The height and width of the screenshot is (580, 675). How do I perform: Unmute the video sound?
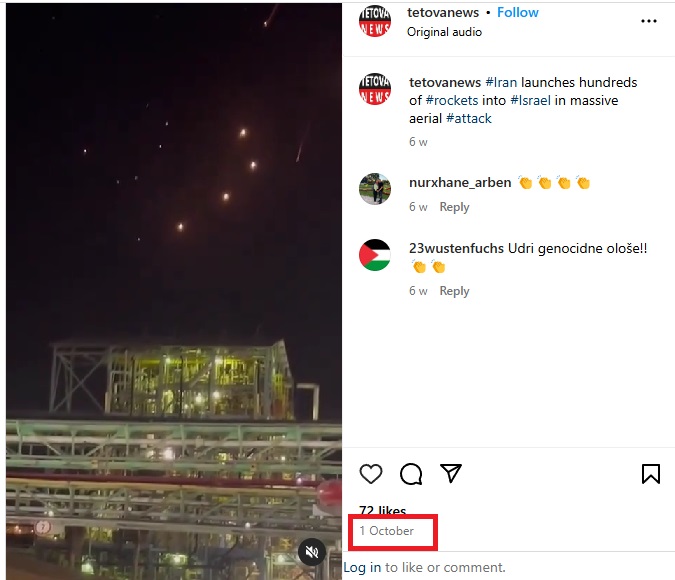coord(312,551)
